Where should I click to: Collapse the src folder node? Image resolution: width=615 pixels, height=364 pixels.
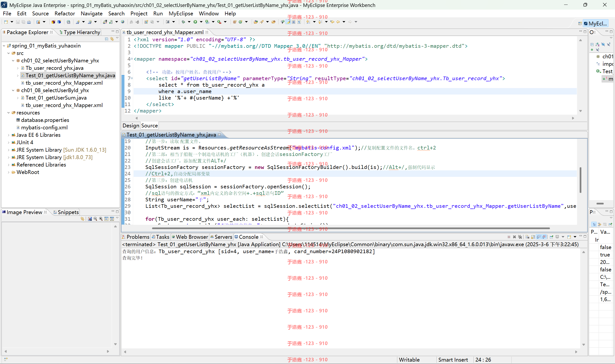click(9, 53)
